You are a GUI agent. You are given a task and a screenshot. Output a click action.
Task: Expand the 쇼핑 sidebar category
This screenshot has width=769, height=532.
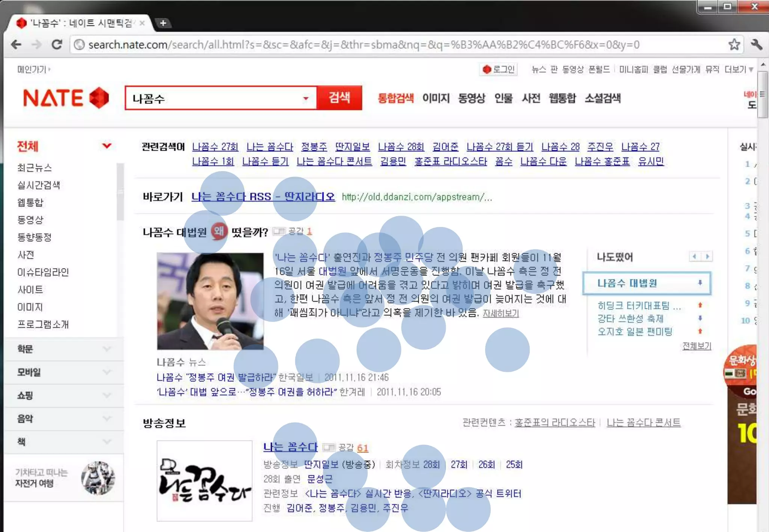(x=107, y=395)
